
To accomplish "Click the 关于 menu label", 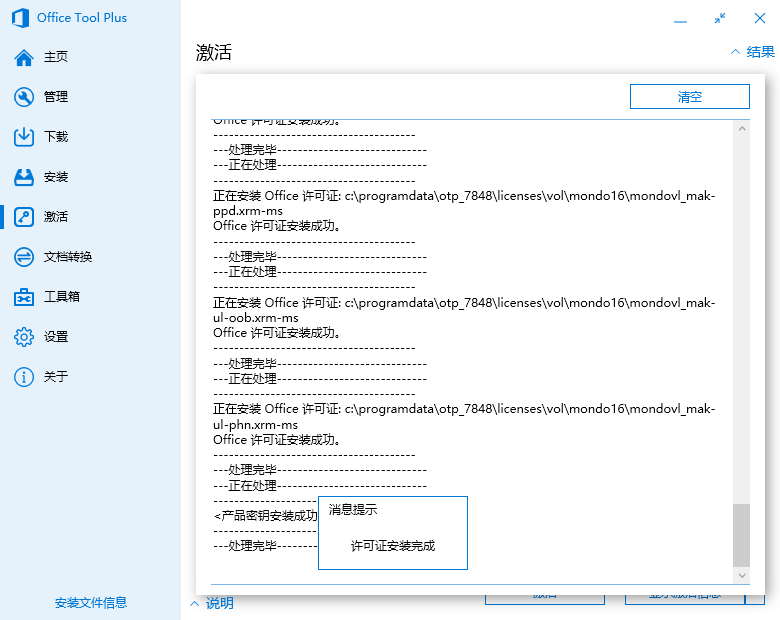I will pos(56,376).
